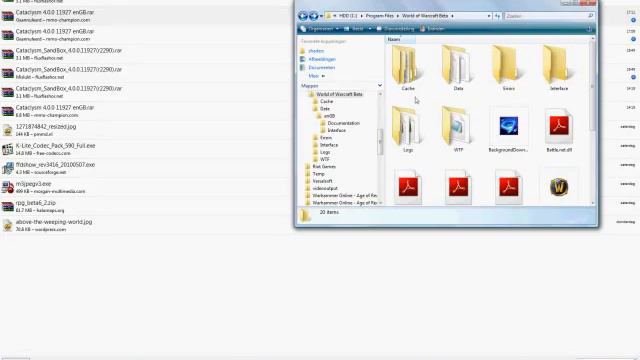Image resolution: width=640 pixels, height=360 pixels.
Task: Click the 1271874842_resized.jpg image icon
Action: [7, 130]
